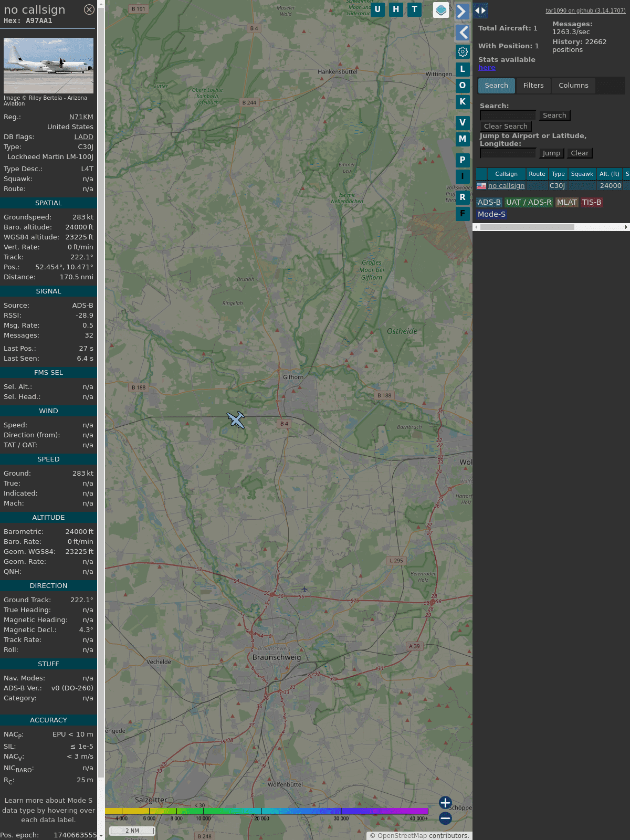Sort table by Route column
Viewport: 630px width, 840px height.
pos(537,174)
